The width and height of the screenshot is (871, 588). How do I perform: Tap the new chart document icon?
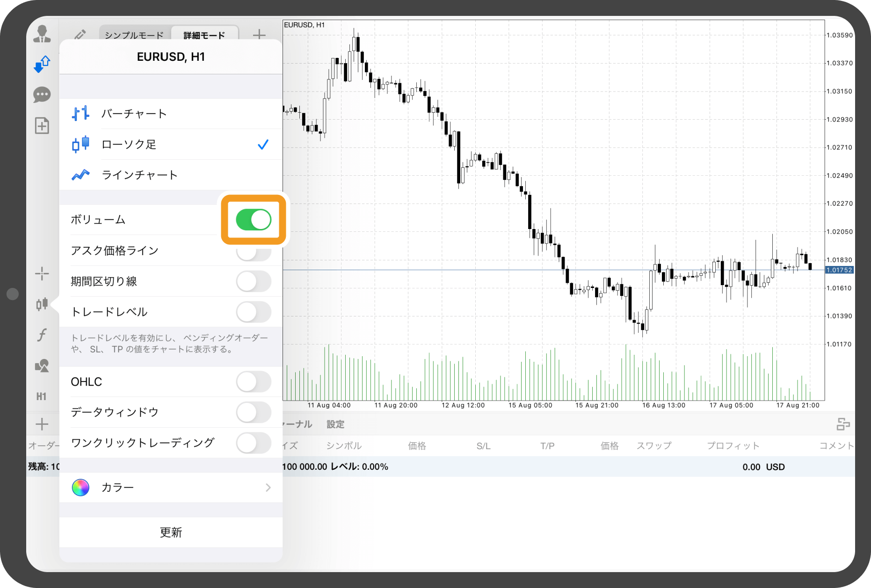point(42,125)
